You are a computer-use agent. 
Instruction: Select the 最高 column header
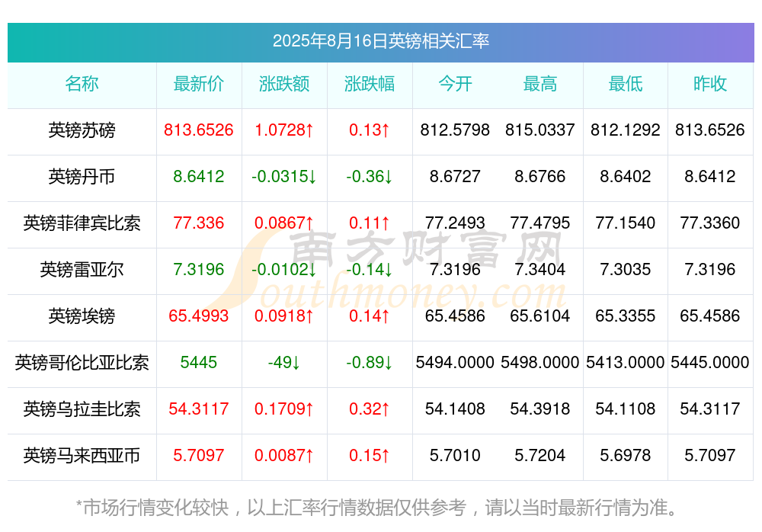click(540, 84)
